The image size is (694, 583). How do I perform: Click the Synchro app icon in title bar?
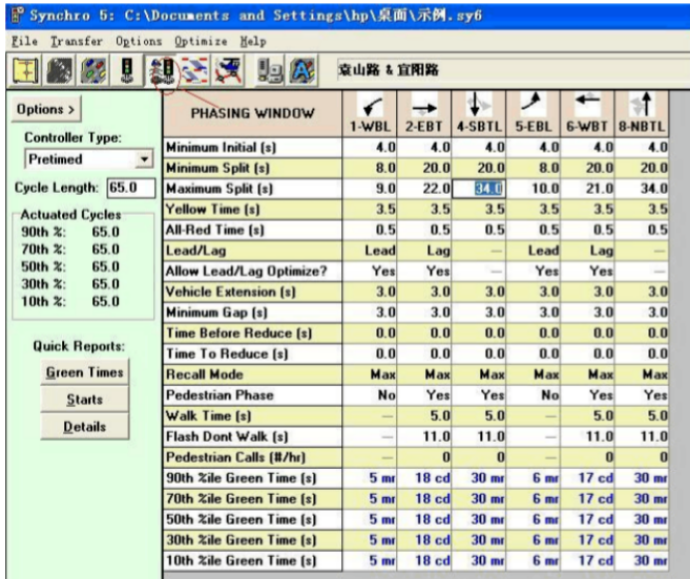[x=17, y=15]
